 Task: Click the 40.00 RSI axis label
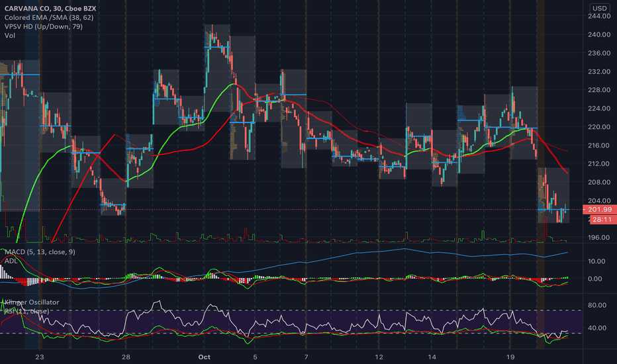597,328
